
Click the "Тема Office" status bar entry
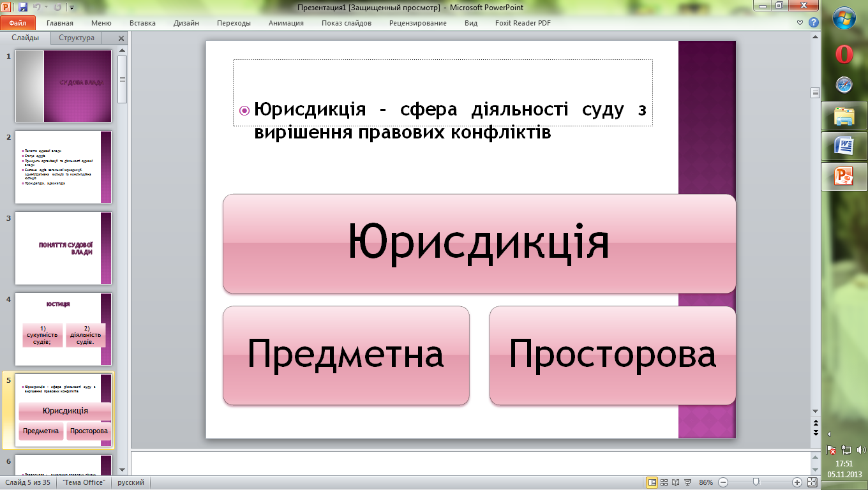[85, 483]
